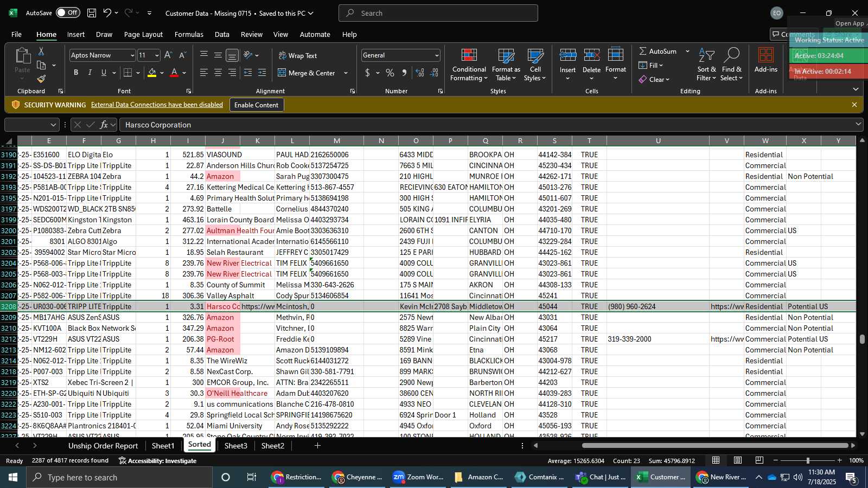Click Enable Content button
The image size is (868, 488).
[256, 105]
